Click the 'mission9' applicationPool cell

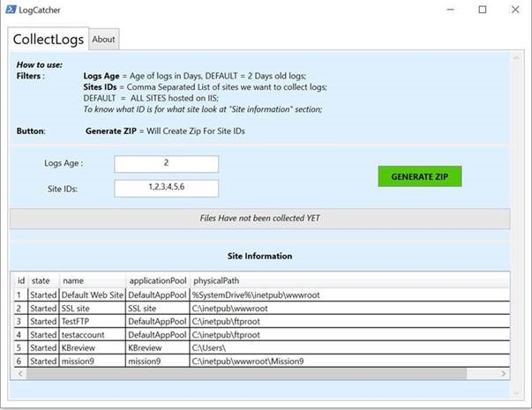click(x=158, y=362)
